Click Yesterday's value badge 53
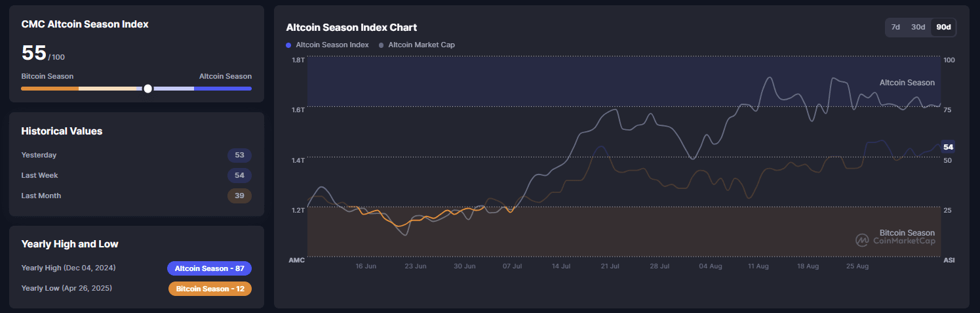 pos(239,156)
